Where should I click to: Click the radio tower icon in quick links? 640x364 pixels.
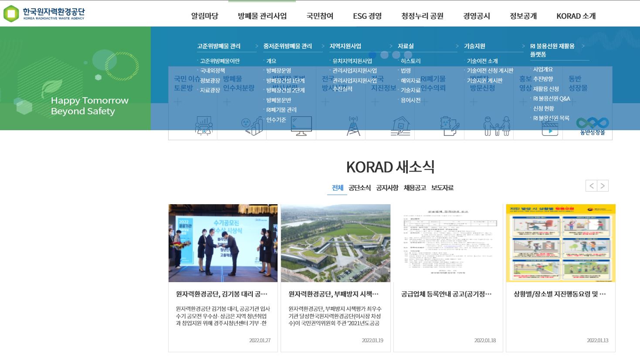coord(353,126)
